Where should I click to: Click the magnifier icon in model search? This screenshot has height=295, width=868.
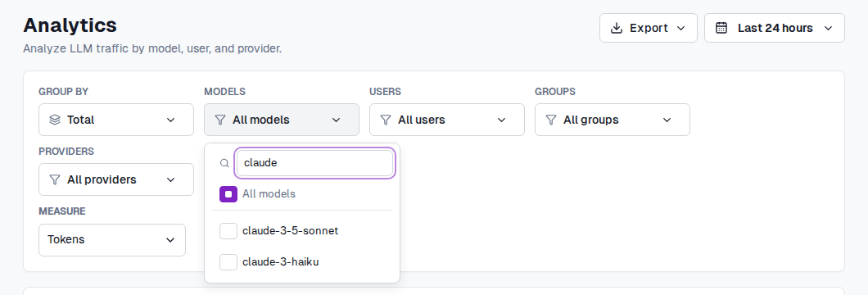[224, 163]
